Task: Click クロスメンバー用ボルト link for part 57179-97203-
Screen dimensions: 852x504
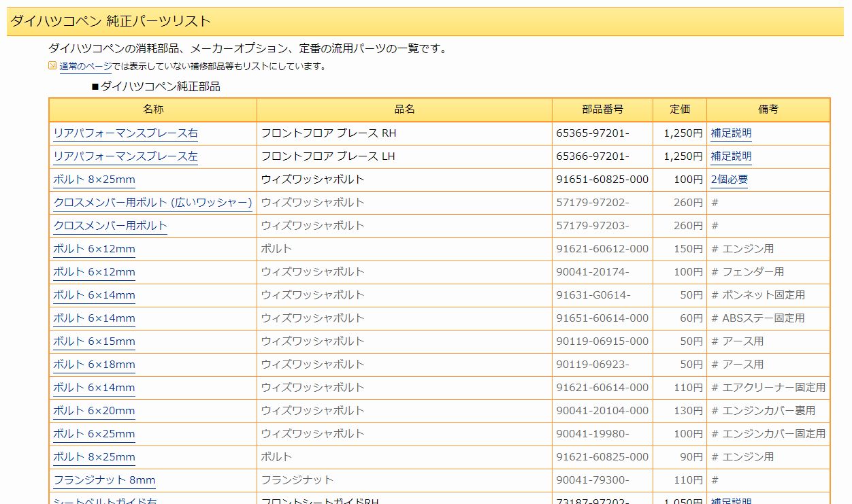Action: [x=110, y=226]
